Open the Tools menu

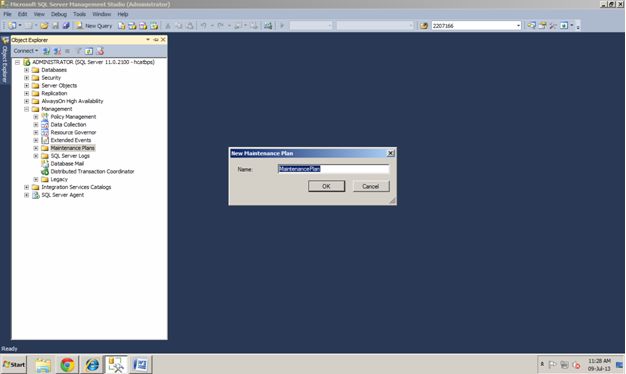(79, 14)
